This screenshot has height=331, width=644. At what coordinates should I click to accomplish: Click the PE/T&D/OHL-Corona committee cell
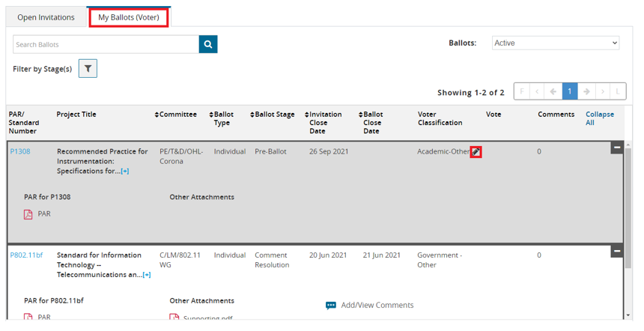pos(181,157)
